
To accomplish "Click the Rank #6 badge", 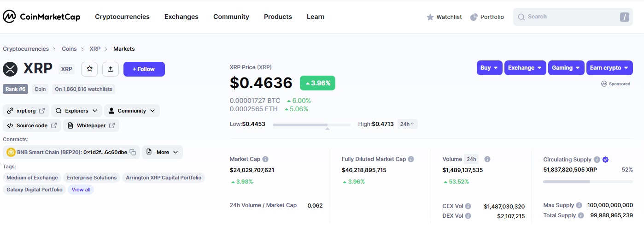I will click(16, 89).
